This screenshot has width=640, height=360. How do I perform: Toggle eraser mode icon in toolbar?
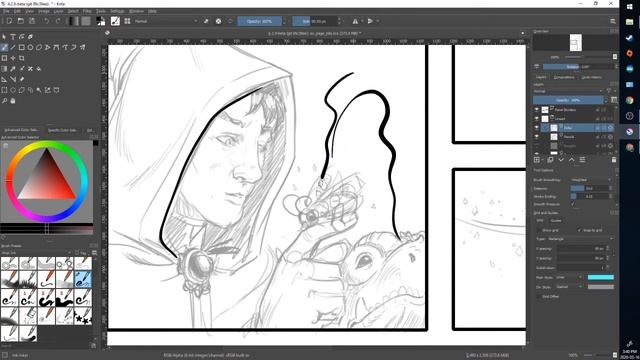coord(206,21)
